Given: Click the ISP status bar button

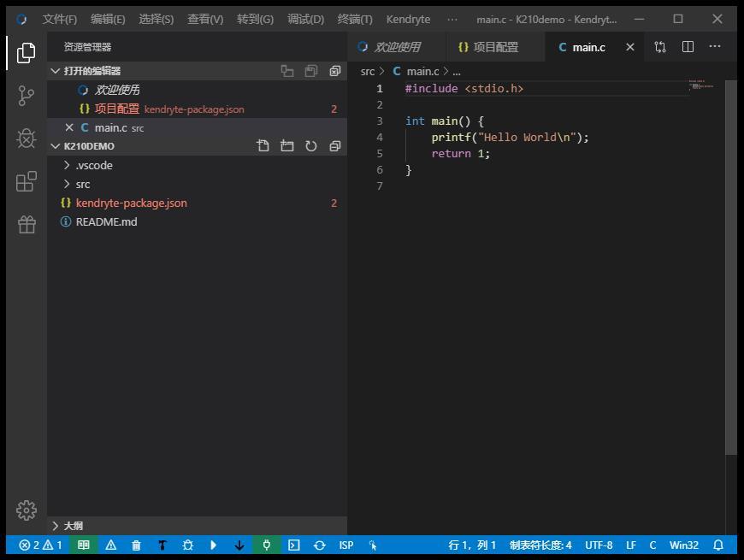Looking at the screenshot, I should (x=346, y=545).
